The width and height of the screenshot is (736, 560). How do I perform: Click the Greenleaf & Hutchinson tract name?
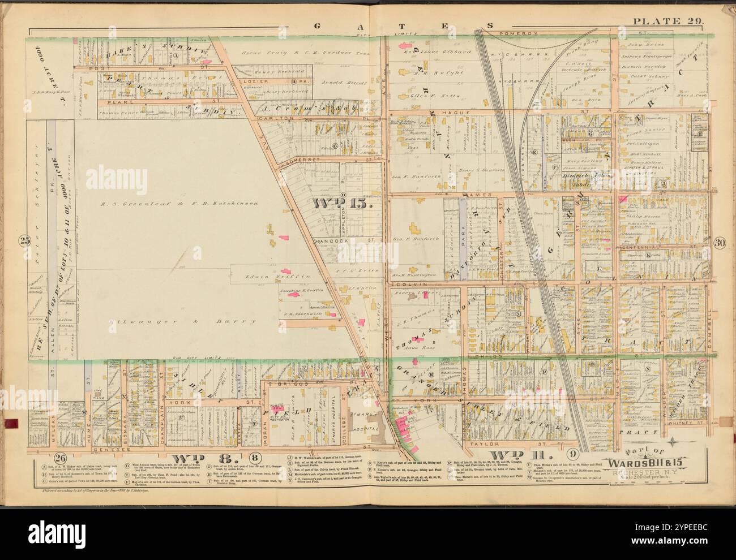[x=177, y=203]
